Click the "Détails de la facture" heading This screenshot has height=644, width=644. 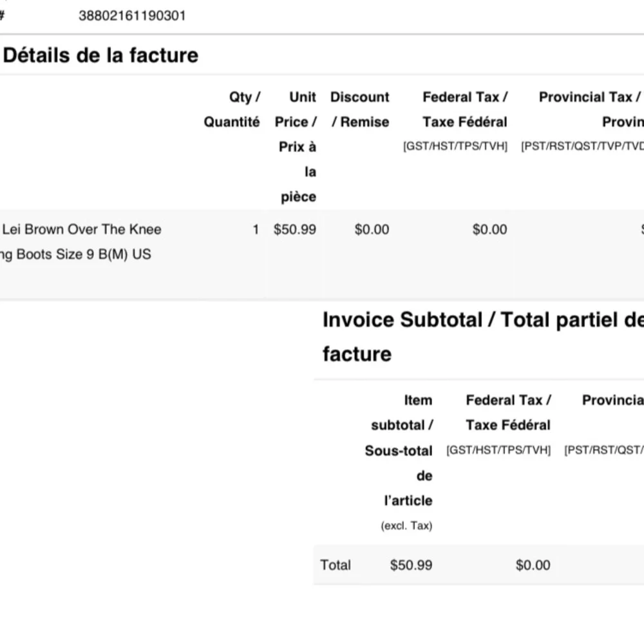tap(100, 55)
